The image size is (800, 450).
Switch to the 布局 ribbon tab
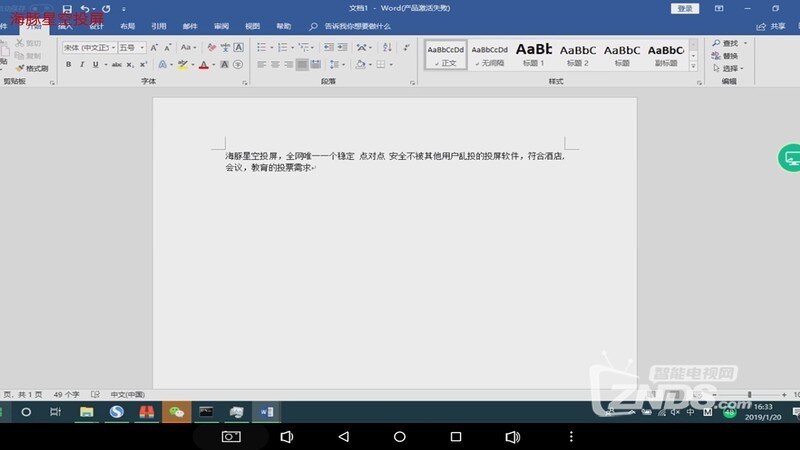coord(128,26)
